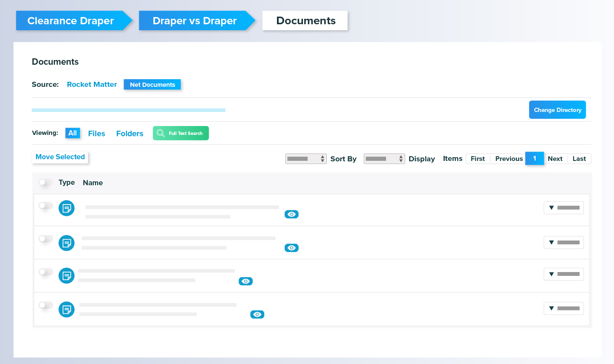This screenshot has height=364, width=614.
Task: Toggle selection for the third document row
Action: (x=46, y=272)
